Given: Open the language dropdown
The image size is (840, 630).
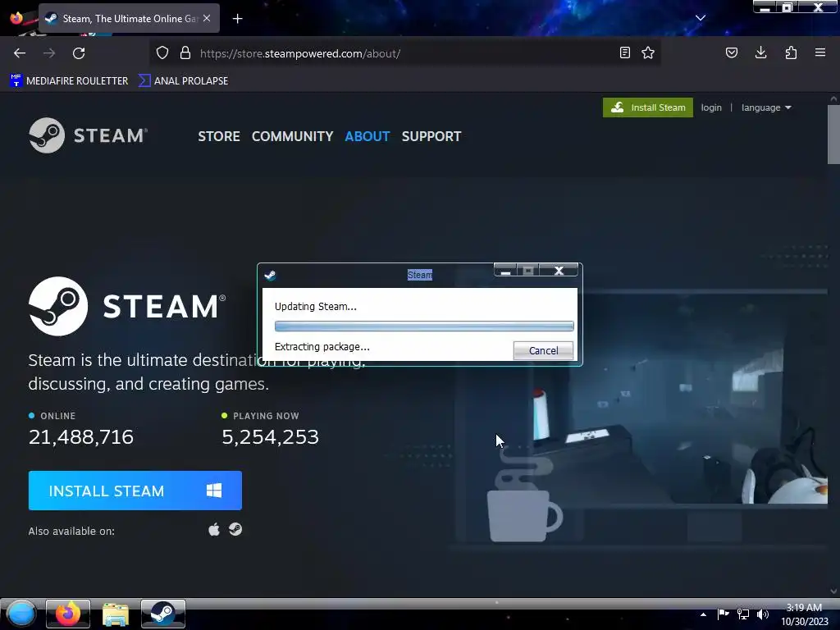Looking at the screenshot, I should (x=766, y=107).
